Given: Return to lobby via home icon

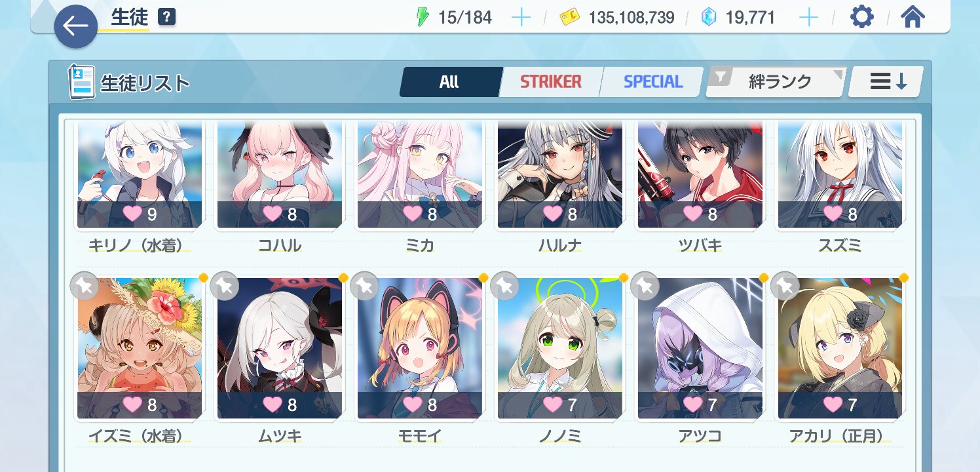Looking at the screenshot, I should [x=913, y=17].
